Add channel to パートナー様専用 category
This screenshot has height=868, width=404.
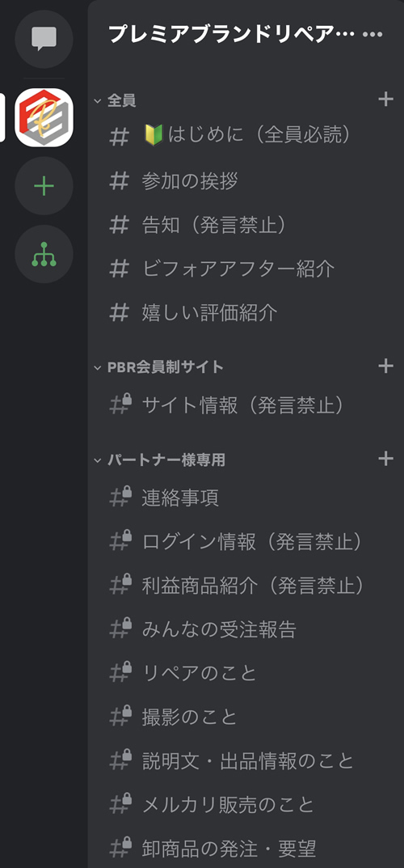pos(385,459)
